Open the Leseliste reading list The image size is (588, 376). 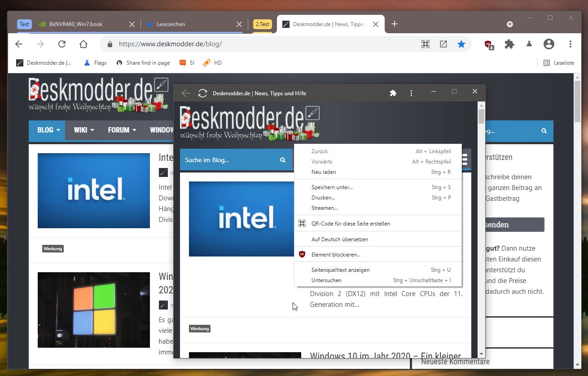(559, 63)
